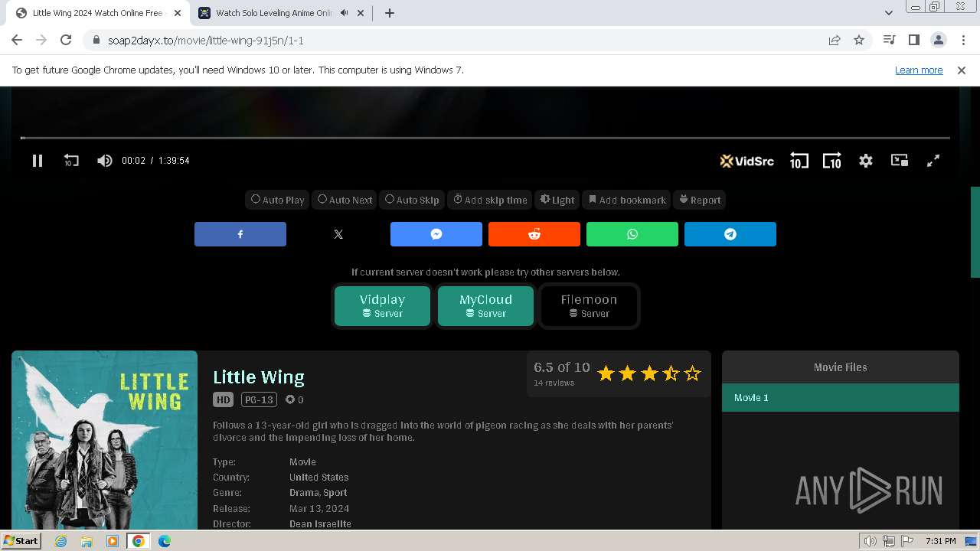980x551 pixels.
Task: Go back to previous page
Action: pyautogui.click(x=17, y=41)
